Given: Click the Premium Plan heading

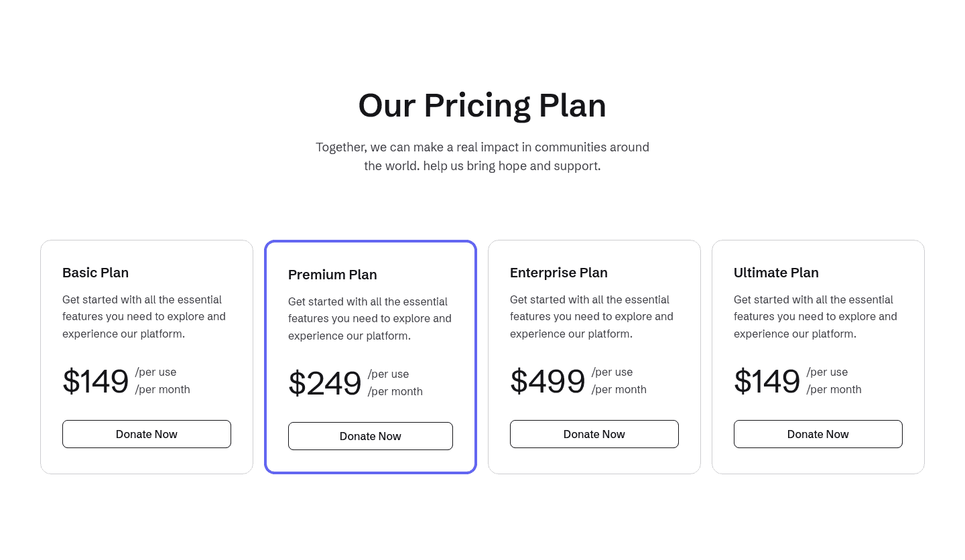Looking at the screenshot, I should [332, 275].
